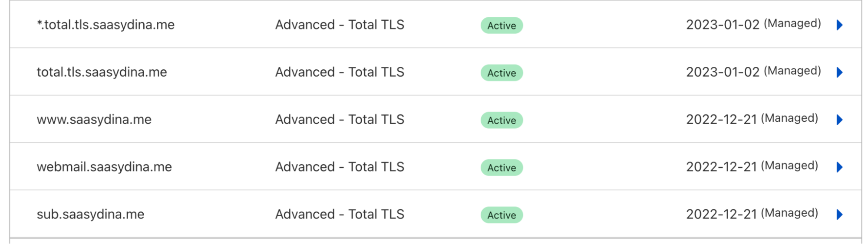Screen dimensions: 868x244
Task: Click Active badge for *.total.tls.saasydina.me
Action: click(502, 26)
